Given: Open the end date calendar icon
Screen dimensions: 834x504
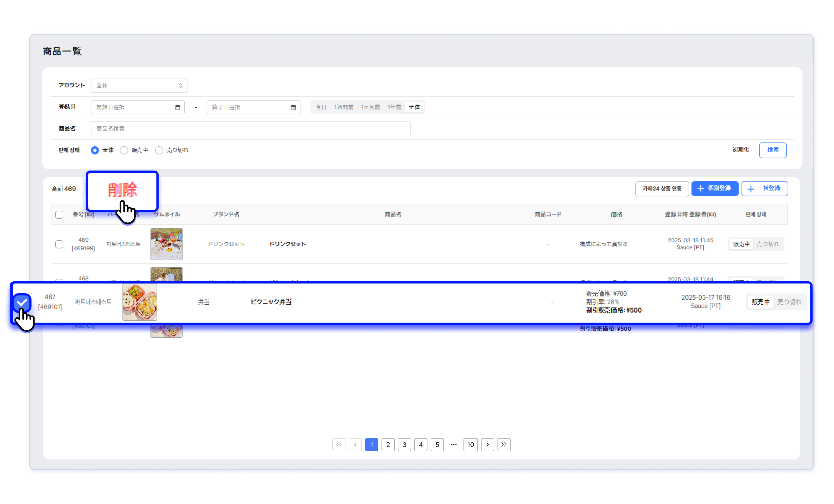Looking at the screenshot, I should point(293,107).
